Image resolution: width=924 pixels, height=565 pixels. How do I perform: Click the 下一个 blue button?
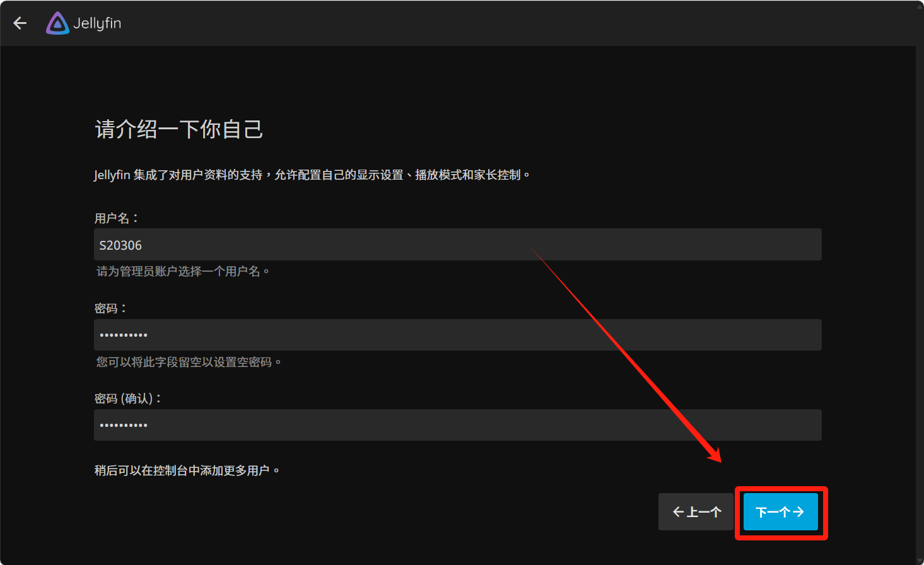coord(780,511)
